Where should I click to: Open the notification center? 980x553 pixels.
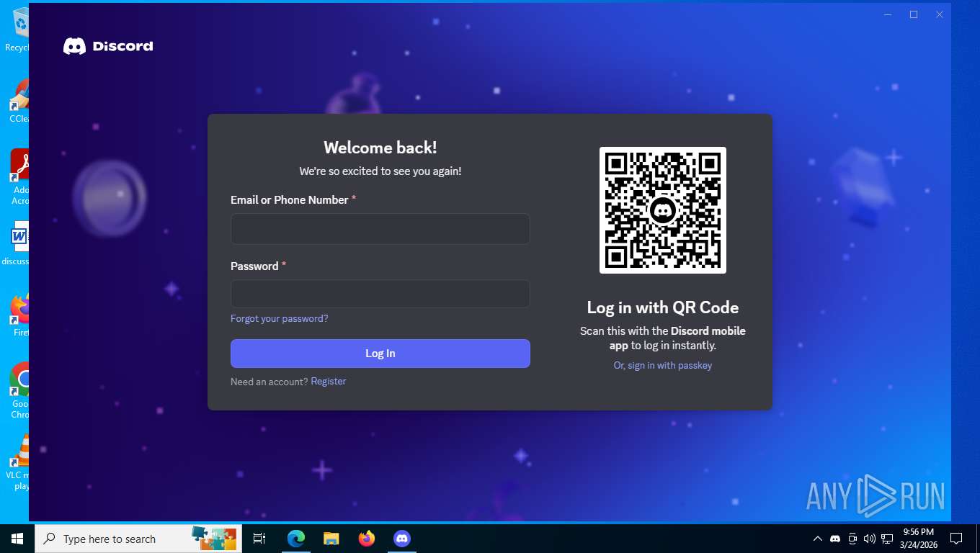click(956, 539)
